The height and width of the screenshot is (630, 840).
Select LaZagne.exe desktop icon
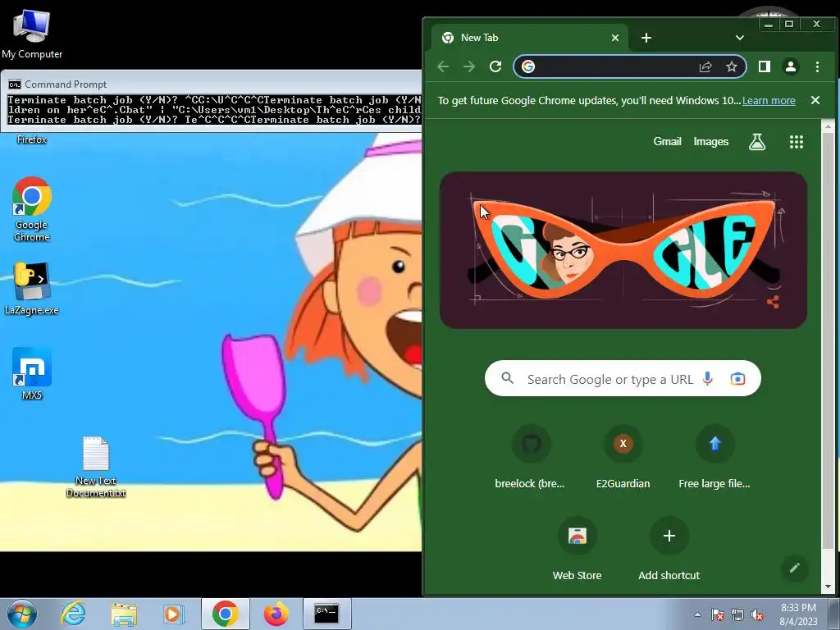pyautogui.click(x=32, y=288)
